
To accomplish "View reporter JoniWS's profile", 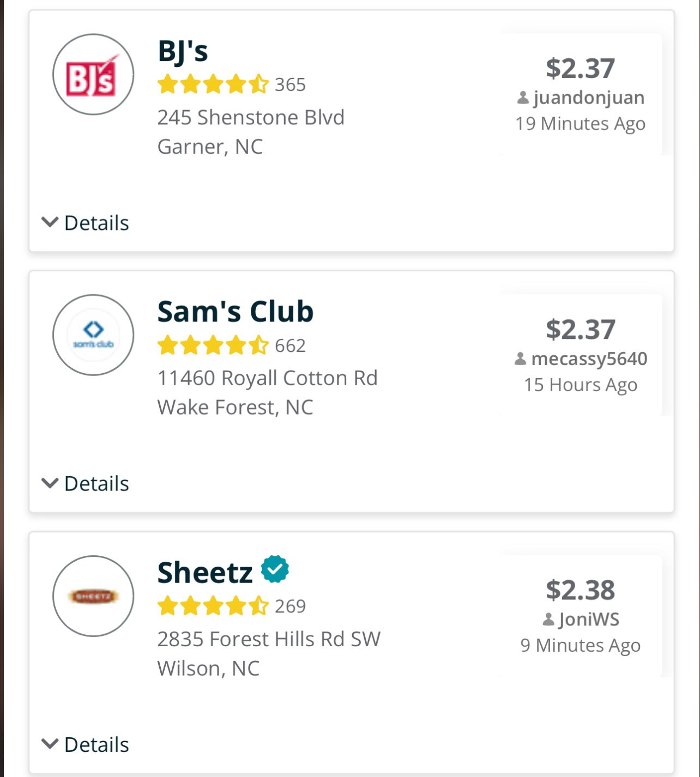I will point(589,620).
